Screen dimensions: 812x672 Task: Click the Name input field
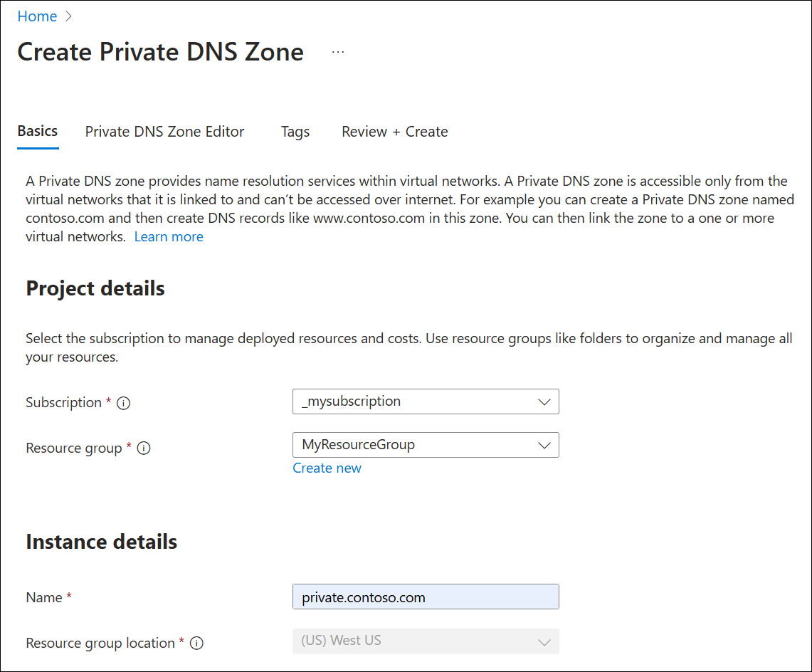[426, 597]
